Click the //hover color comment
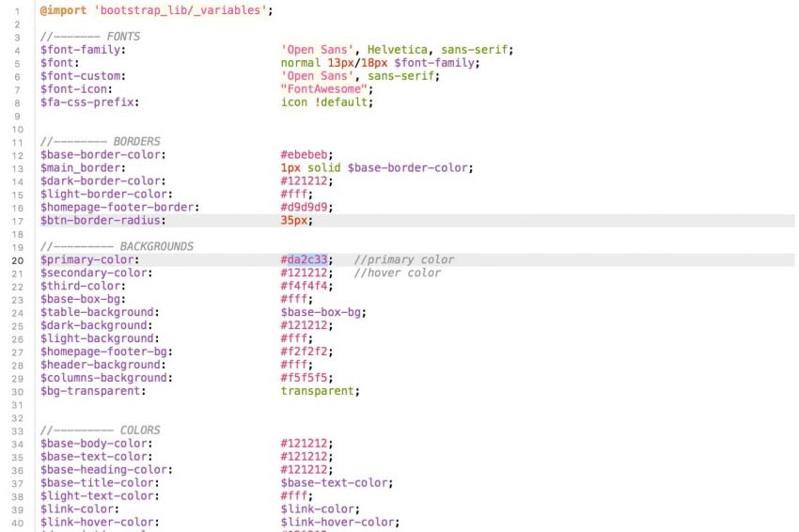 pos(397,274)
